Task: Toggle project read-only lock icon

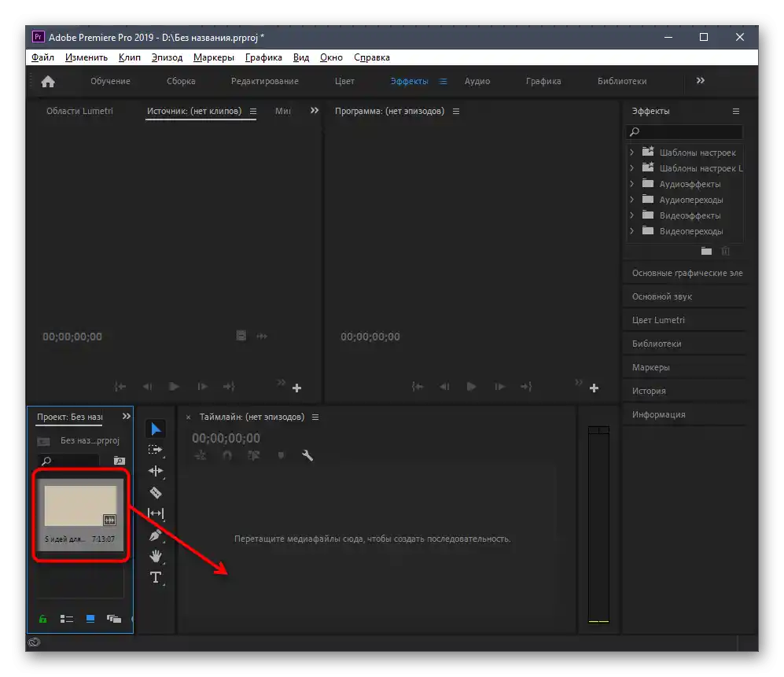Action: [42, 619]
